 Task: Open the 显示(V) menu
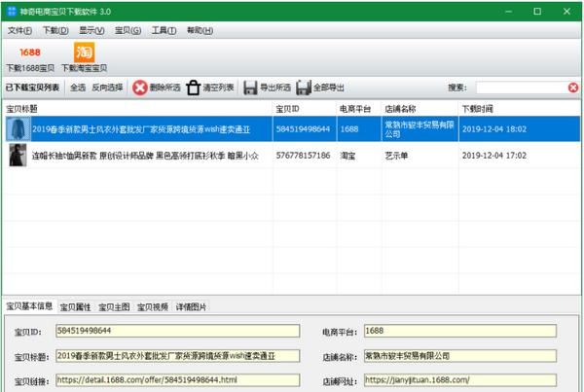pyautogui.click(x=91, y=30)
